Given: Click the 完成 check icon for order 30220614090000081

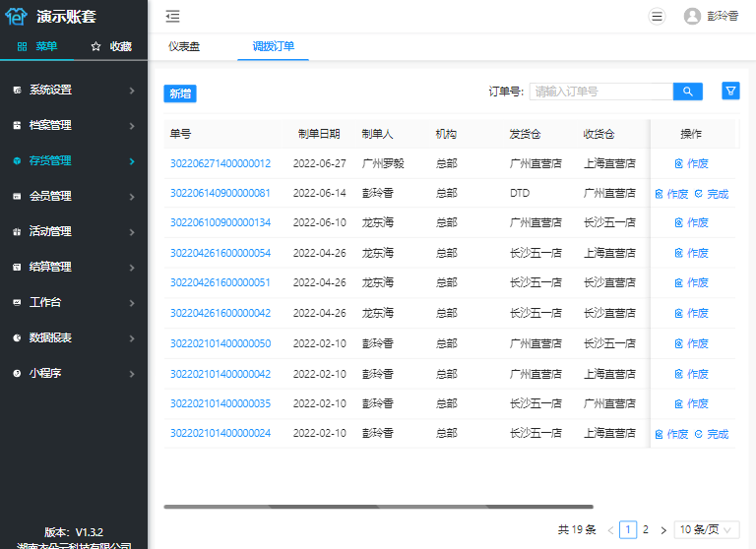Looking at the screenshot, I should [699, 194].
